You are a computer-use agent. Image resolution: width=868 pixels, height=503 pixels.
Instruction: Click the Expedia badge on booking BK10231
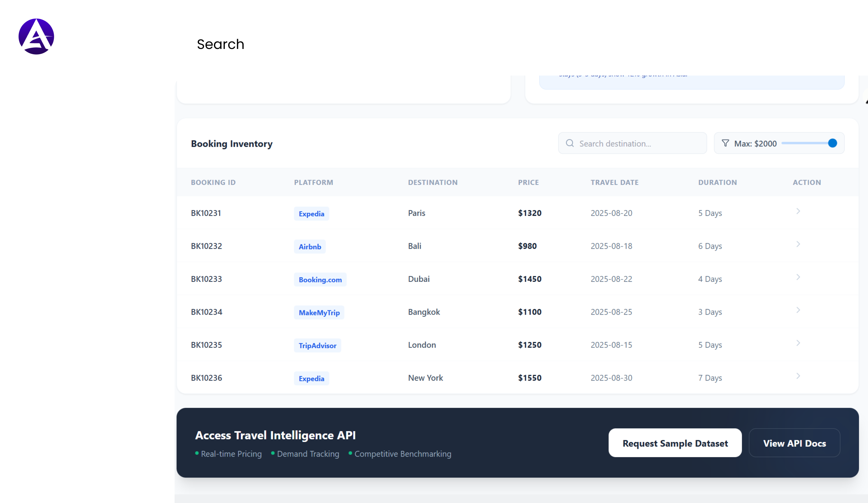point(311,214)
